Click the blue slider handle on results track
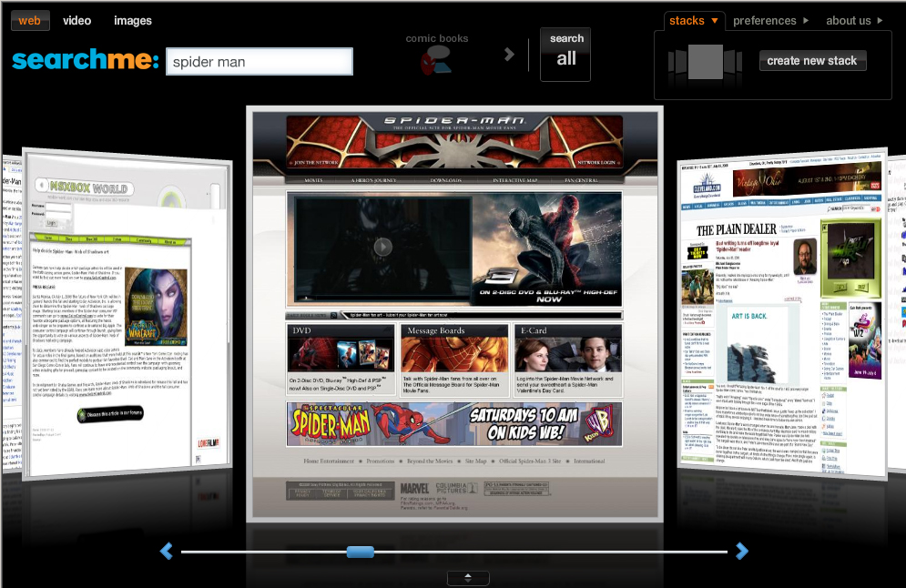This screenshot has width=906, height=588. [x=360, y=553]
